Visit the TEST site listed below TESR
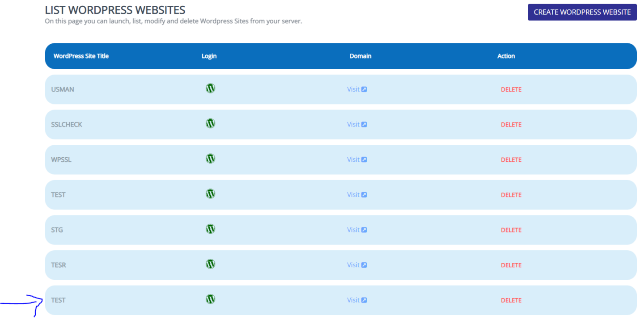This screenshot has width=644, height=332. 356,300
